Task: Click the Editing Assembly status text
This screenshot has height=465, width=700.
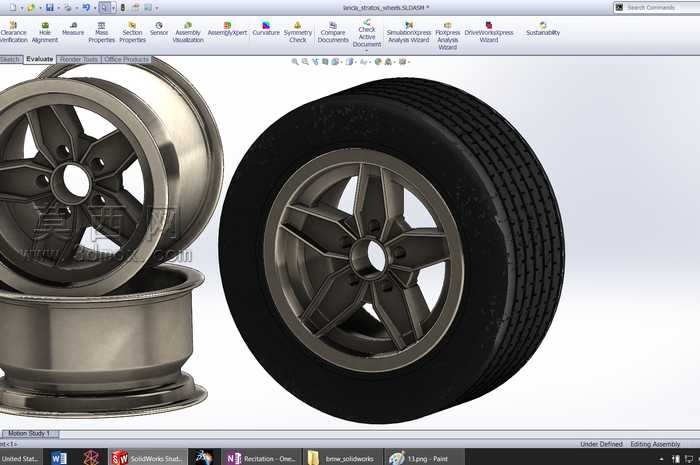Action: (655, 444)
